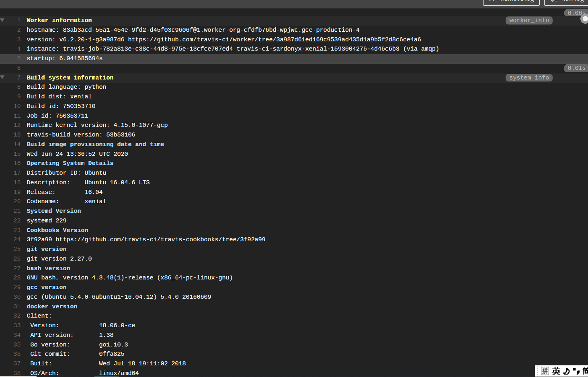Click 'Codename: xenial' line
588x377 pixels.
(66, 202)
